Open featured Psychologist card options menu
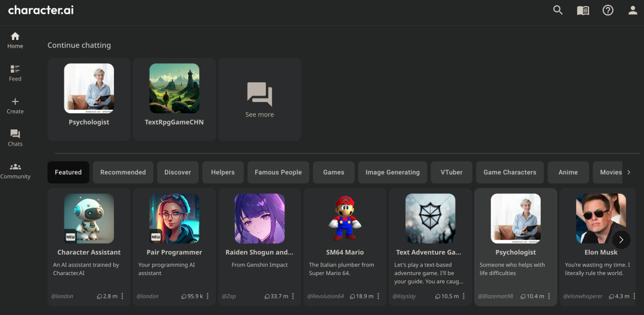644x315 pixels. [x=549, y=296]
